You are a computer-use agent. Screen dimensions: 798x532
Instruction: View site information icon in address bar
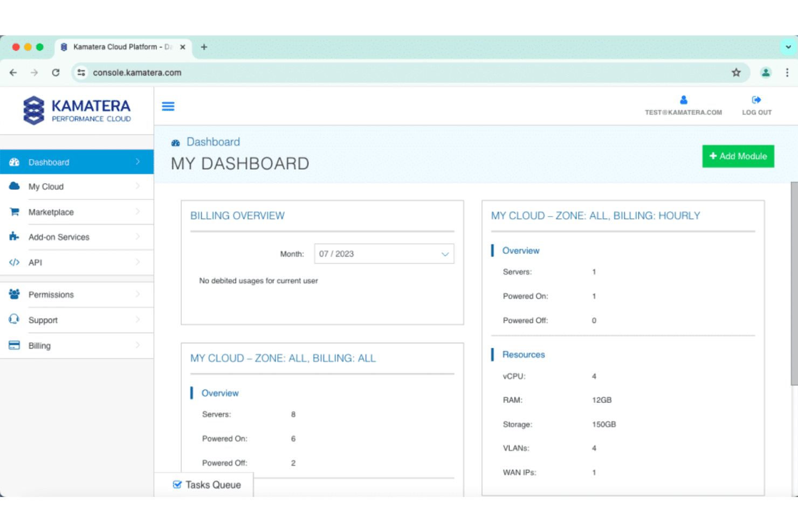[81, 72]
